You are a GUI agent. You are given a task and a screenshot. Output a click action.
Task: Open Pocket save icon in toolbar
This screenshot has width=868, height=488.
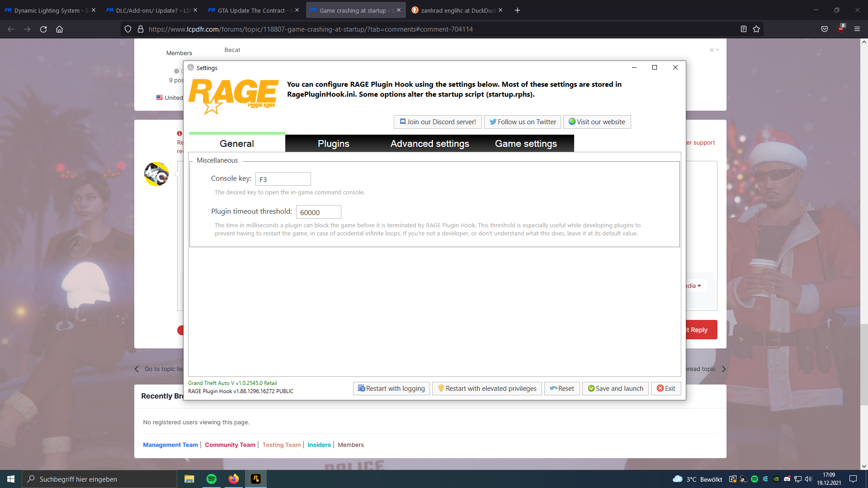[x=825, y=29]
